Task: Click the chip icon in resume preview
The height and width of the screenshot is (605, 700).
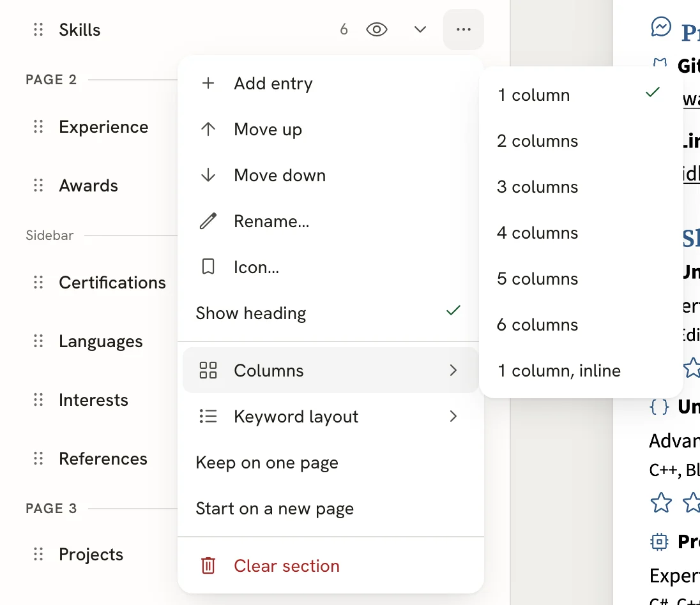Action: coord(659,542)
